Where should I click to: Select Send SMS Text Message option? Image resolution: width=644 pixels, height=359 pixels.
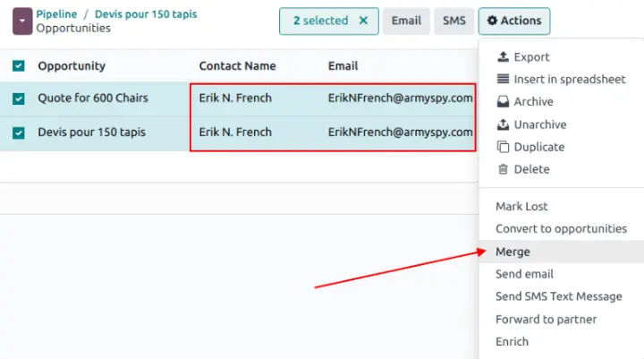tap(558, 296)
